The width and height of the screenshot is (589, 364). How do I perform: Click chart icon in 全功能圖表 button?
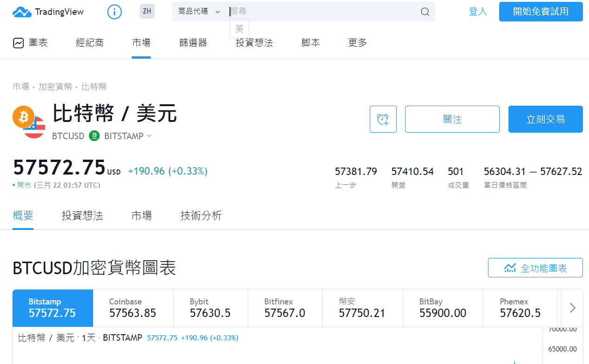tap(510, 268)
